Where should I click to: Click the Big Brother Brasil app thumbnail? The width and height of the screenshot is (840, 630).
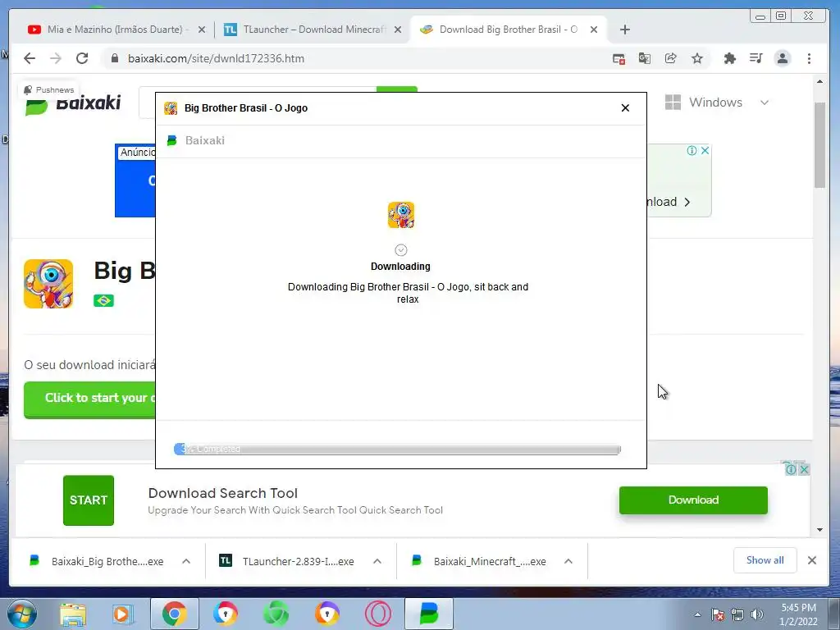tap(48, 284)
